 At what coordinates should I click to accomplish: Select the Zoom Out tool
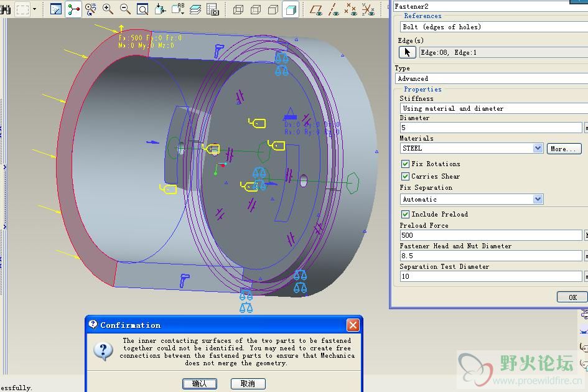125,9
